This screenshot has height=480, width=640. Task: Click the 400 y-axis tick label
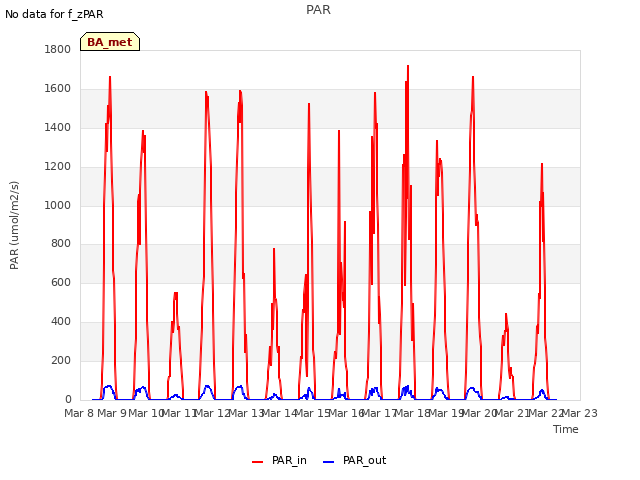point(61,322)
